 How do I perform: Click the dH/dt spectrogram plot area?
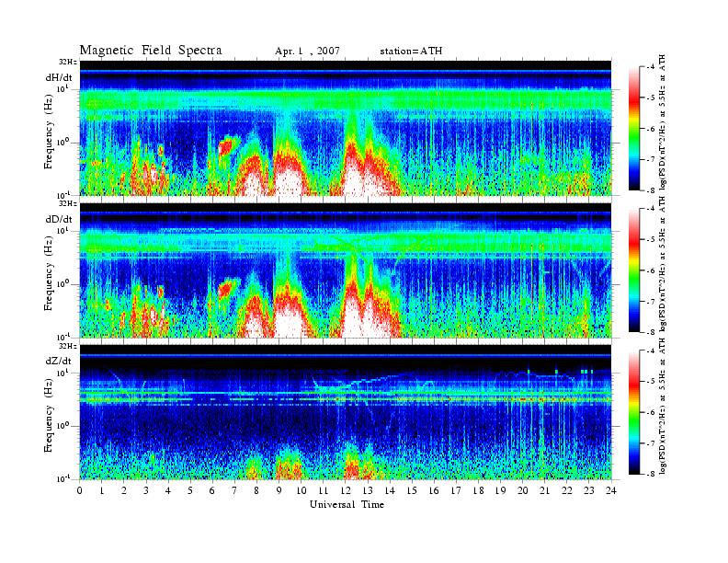pos(346,128)
